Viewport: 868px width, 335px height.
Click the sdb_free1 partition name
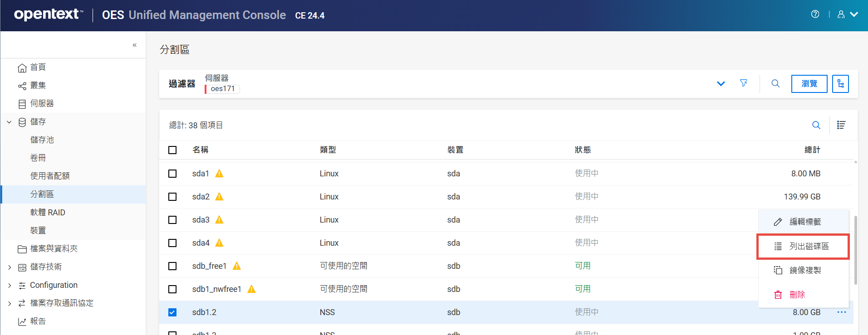pos(209,266)
